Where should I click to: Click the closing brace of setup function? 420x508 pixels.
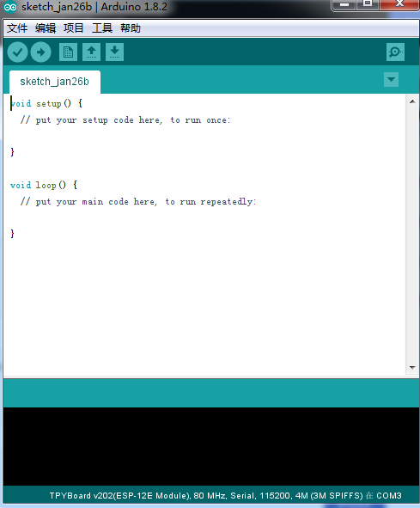pyautogui.click(x=13, y=152)
